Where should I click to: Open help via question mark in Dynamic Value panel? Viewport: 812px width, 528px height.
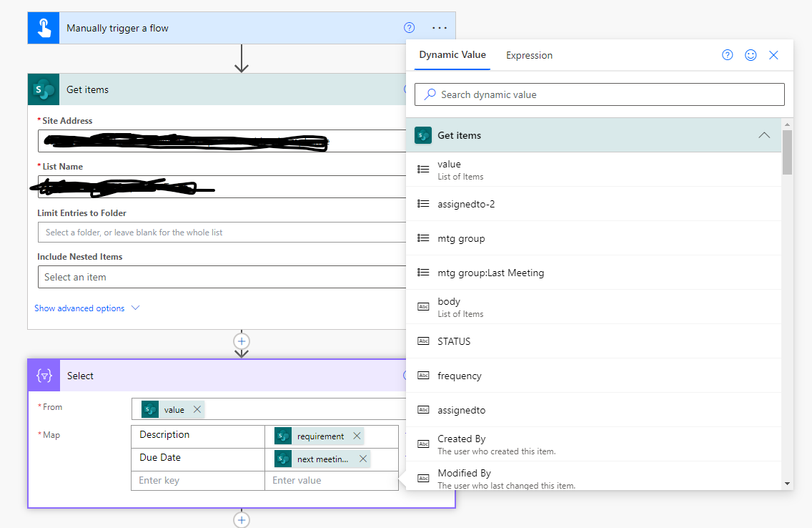[727, 54]
